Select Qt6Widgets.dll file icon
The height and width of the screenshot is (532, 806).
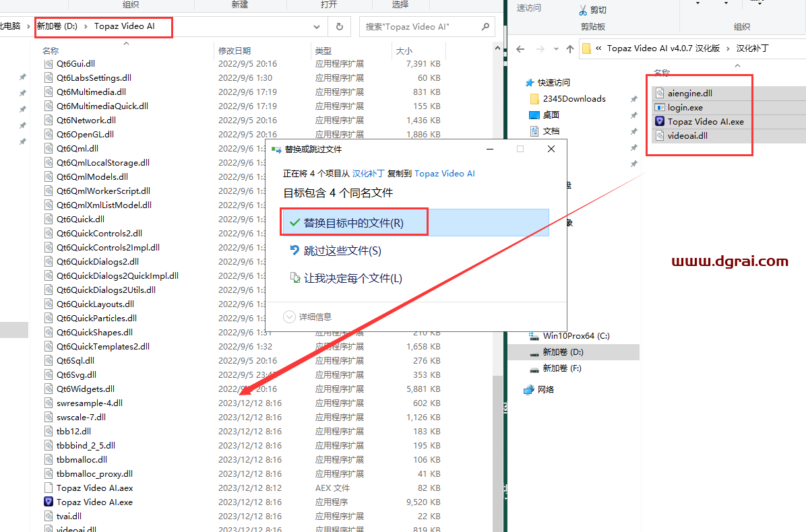pos(49,389)
